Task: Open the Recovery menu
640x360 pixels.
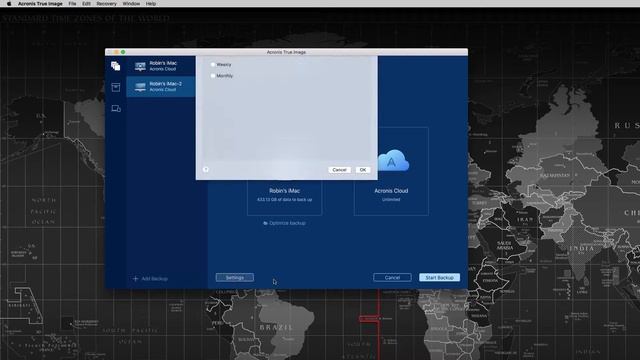Action: click(x=107, y=3)
